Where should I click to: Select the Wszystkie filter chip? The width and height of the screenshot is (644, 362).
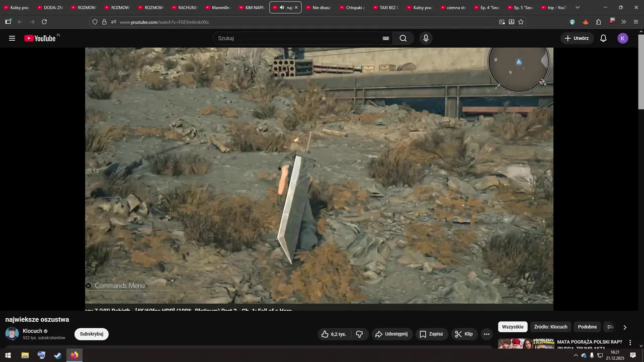(513, 327)
